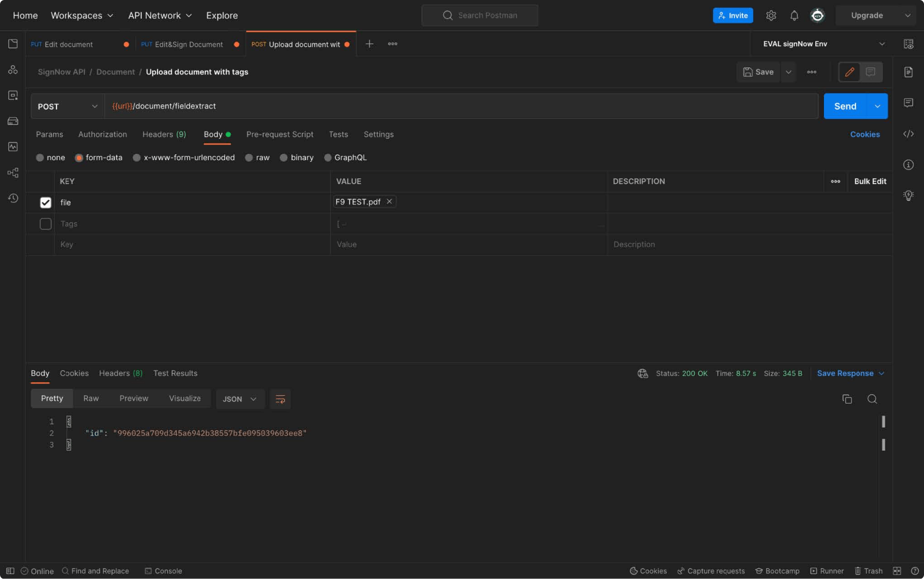Enable the Tags row checkbox
The height and width of the screenshot is (579, 924).
point(46,224)
